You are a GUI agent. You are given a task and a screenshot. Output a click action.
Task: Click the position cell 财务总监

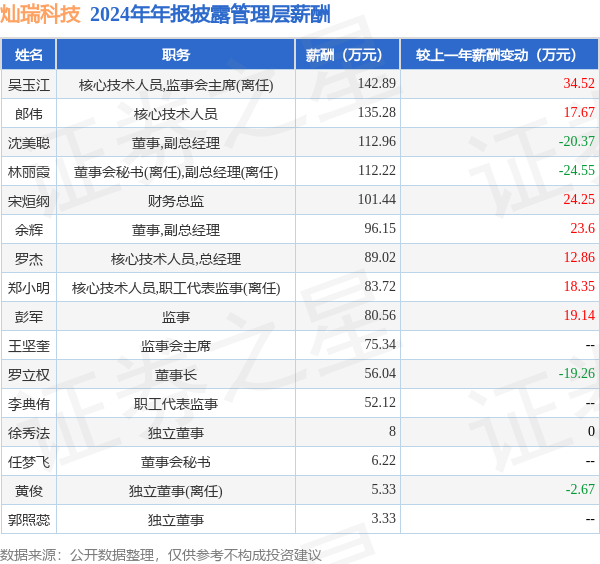[176, 201]
